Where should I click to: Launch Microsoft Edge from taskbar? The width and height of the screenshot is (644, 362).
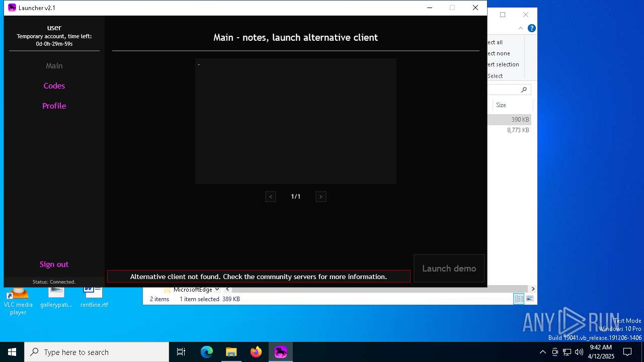(x=207, y=352)
